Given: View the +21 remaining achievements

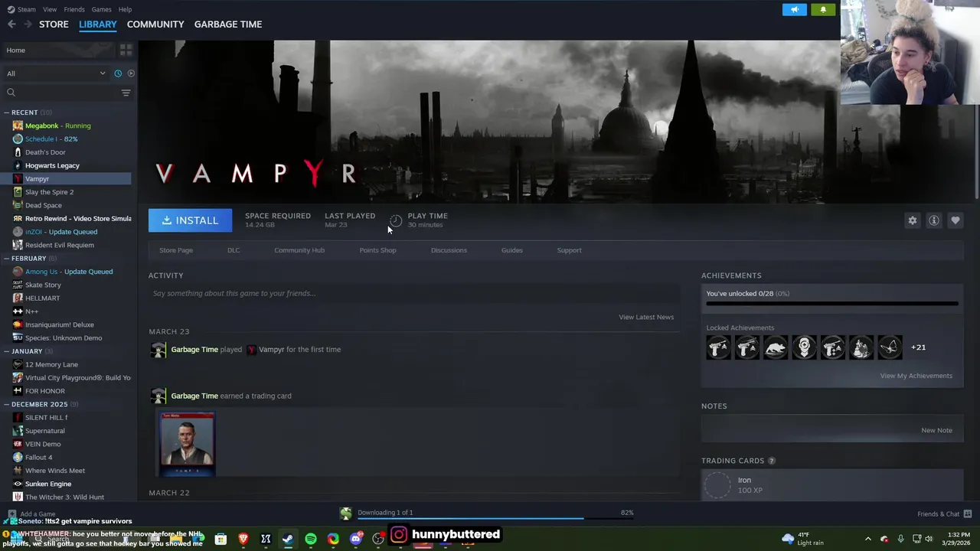Looking at the screenshot, I should [918, 347].
